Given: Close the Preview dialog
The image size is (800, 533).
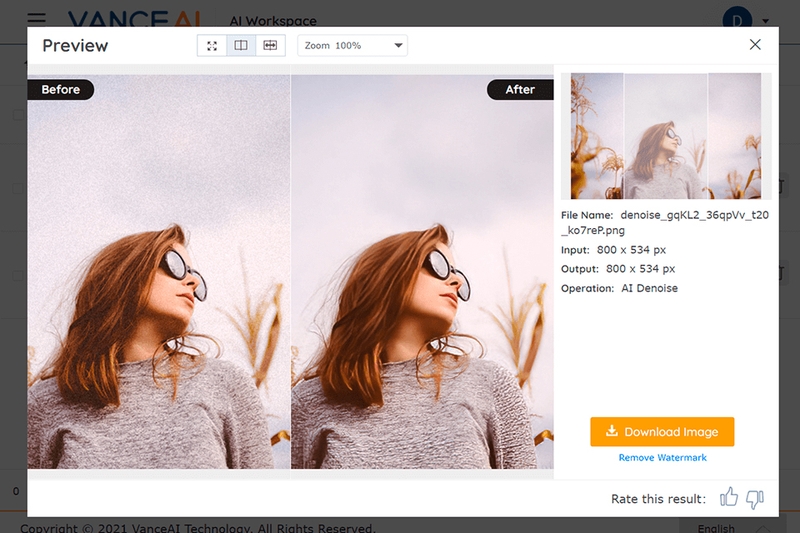Looking at the screenshot, I should tap(755, 44).
